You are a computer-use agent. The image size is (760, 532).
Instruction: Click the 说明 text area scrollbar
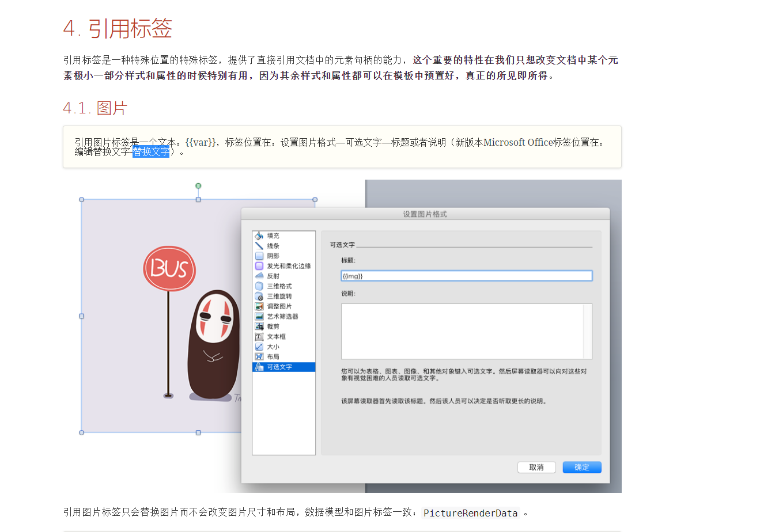point(588,332)
